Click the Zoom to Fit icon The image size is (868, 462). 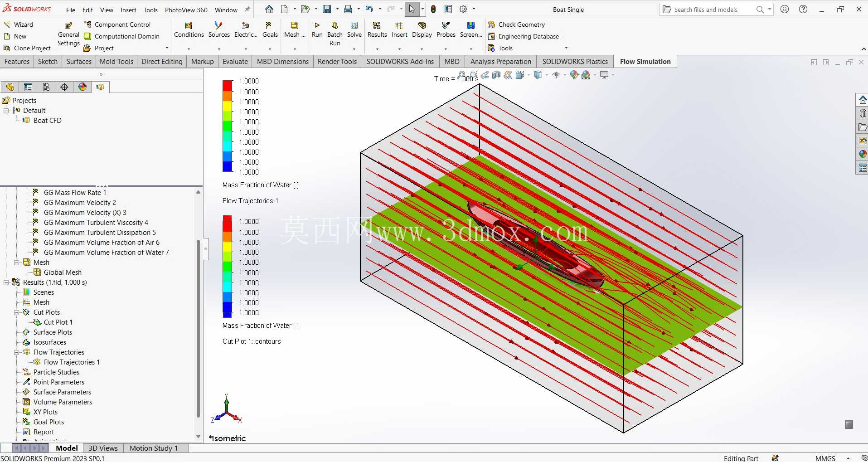462,75
